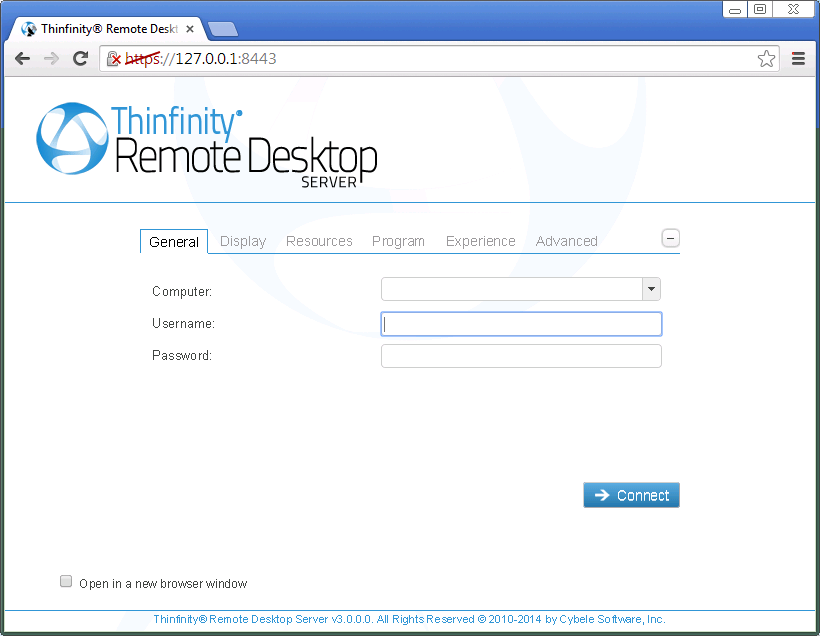Select the General tab
820x636 pixels.
tap(174, 242)
